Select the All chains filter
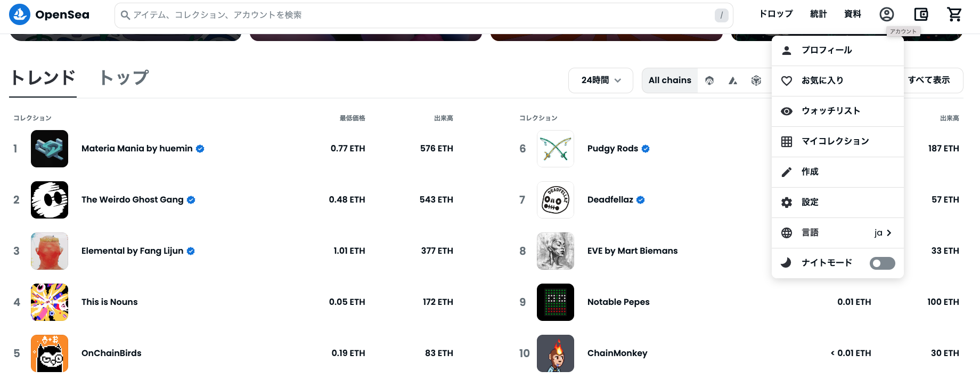 point(669,80)
